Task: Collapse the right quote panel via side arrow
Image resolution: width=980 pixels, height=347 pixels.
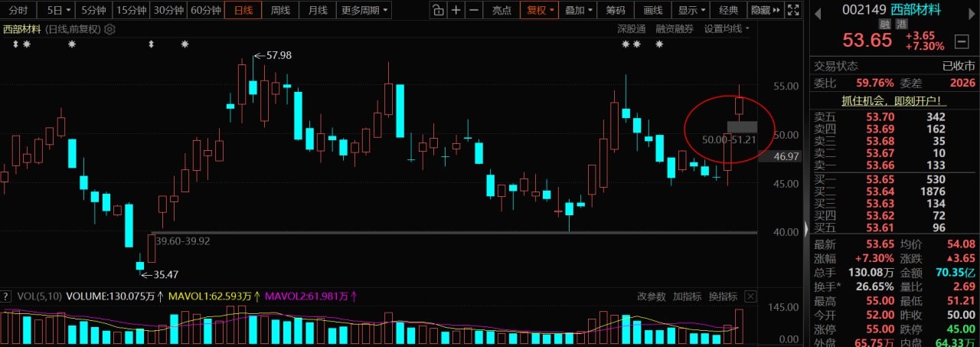Action: (x=805, y=230)
